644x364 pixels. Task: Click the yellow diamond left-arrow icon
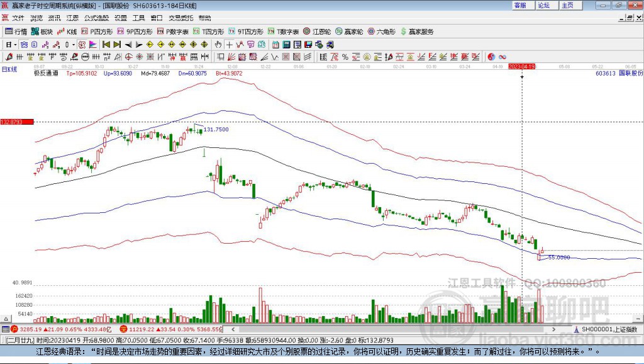click(x=150, y=45)
